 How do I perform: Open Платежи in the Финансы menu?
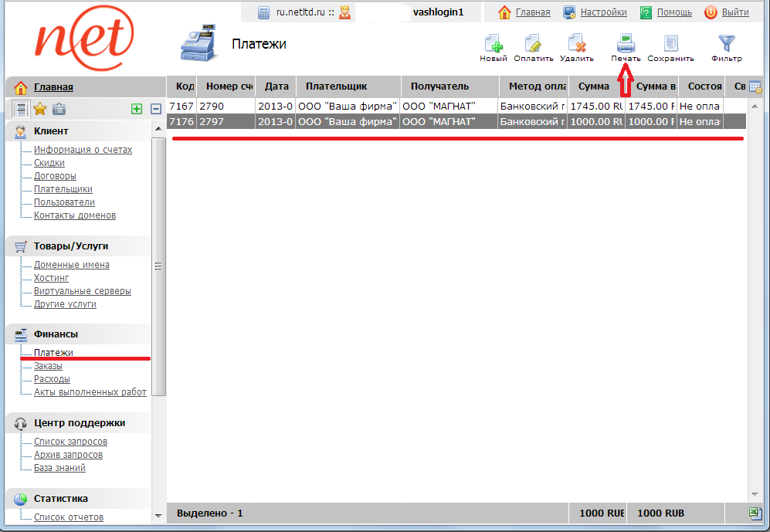click(x=53, y=352)
